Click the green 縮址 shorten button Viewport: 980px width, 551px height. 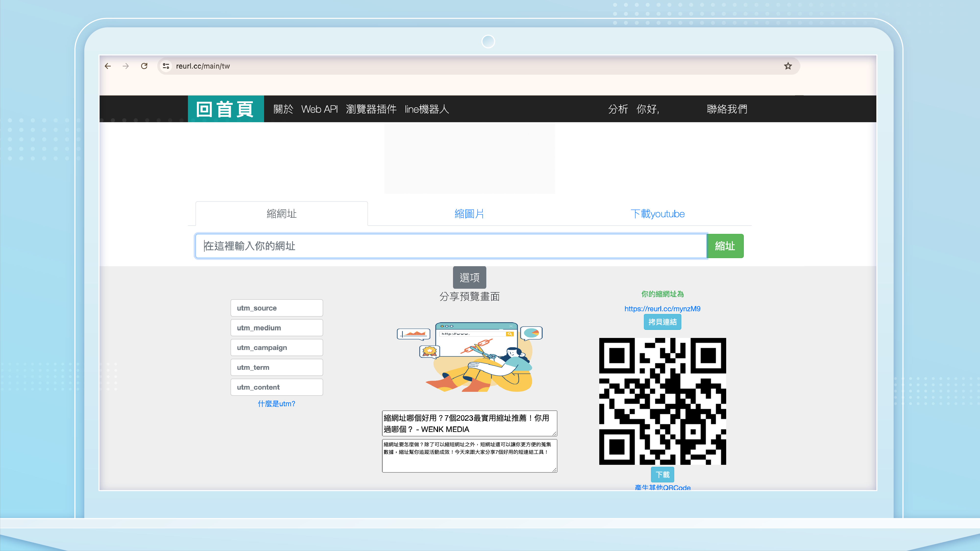[x=725, y=246]
